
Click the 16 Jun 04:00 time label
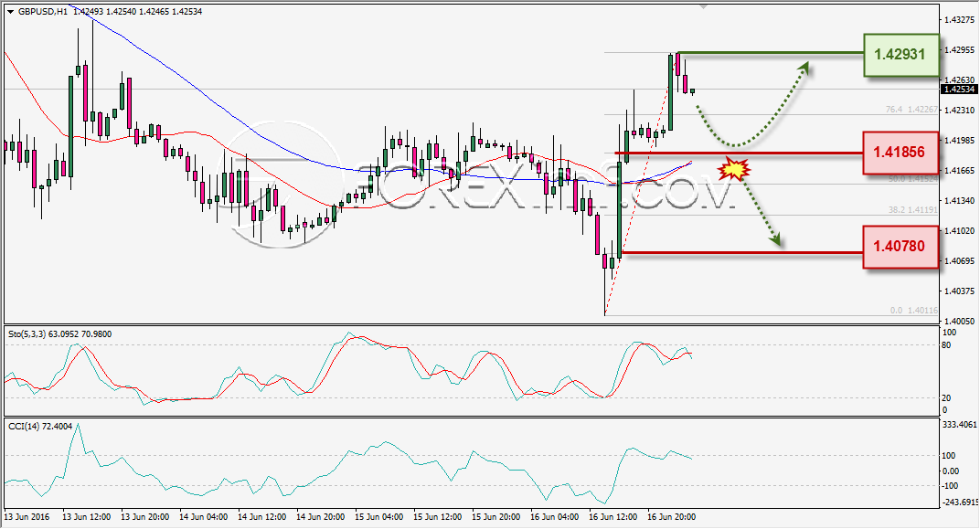554,517
